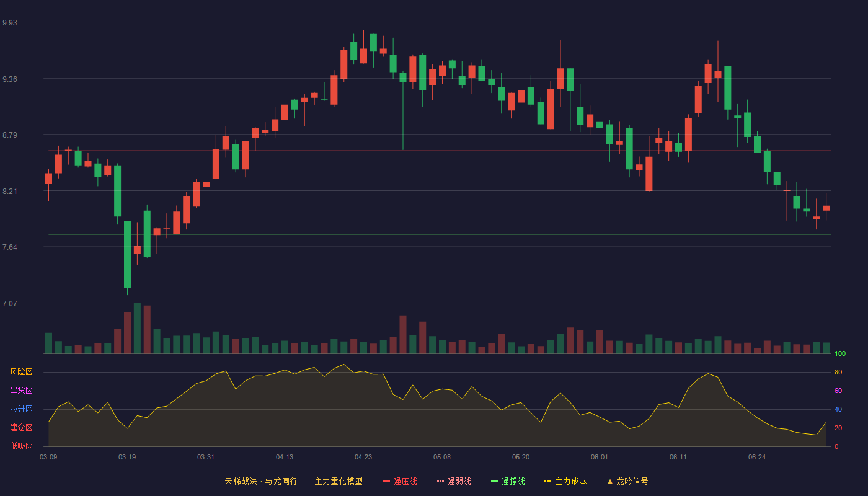
Task: Click the 8.79 price axis label
Action: tap(10, 135)
